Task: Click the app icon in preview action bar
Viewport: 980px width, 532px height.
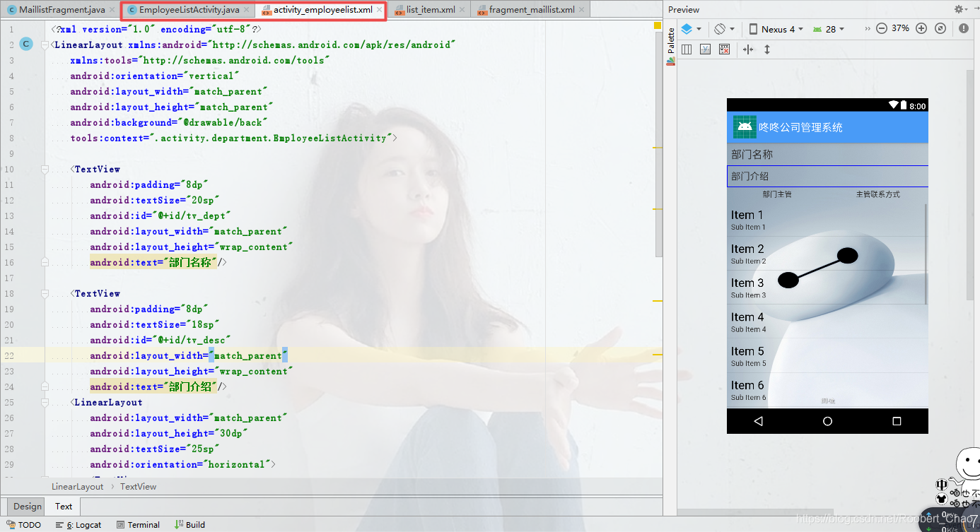Action: 745,127
